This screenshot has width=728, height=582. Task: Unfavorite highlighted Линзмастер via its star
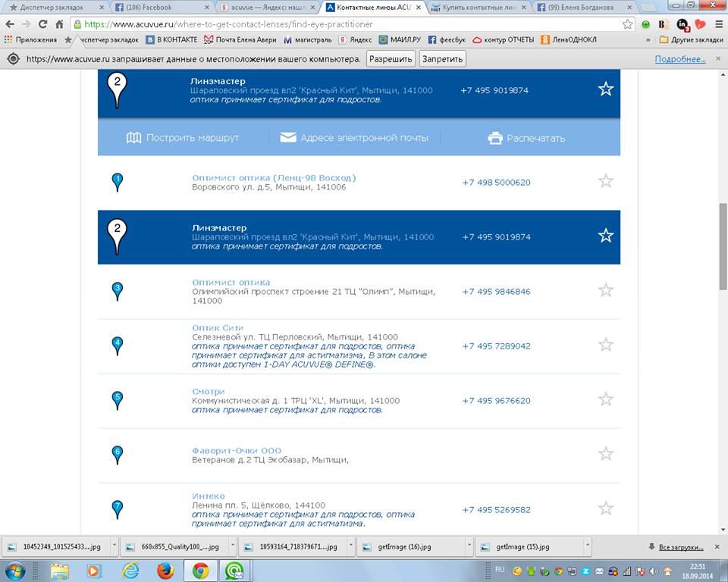[605, 236]
